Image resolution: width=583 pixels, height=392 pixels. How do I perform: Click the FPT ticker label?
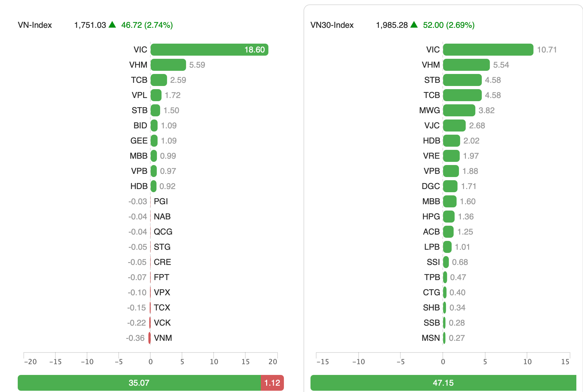(161, 277)
